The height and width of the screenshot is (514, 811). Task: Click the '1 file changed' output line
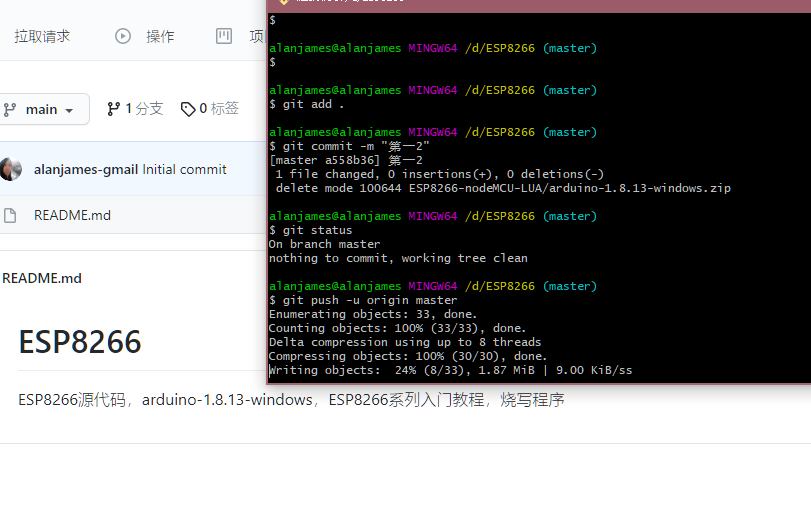pyautogui.click(x=440, y=174)
